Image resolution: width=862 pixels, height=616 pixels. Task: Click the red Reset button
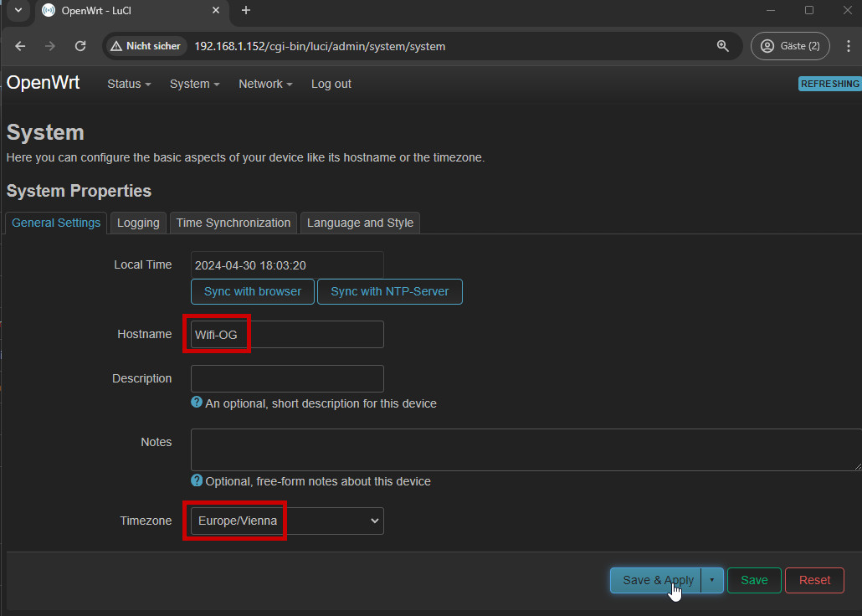pyautogui.click(x=814, y=580)
